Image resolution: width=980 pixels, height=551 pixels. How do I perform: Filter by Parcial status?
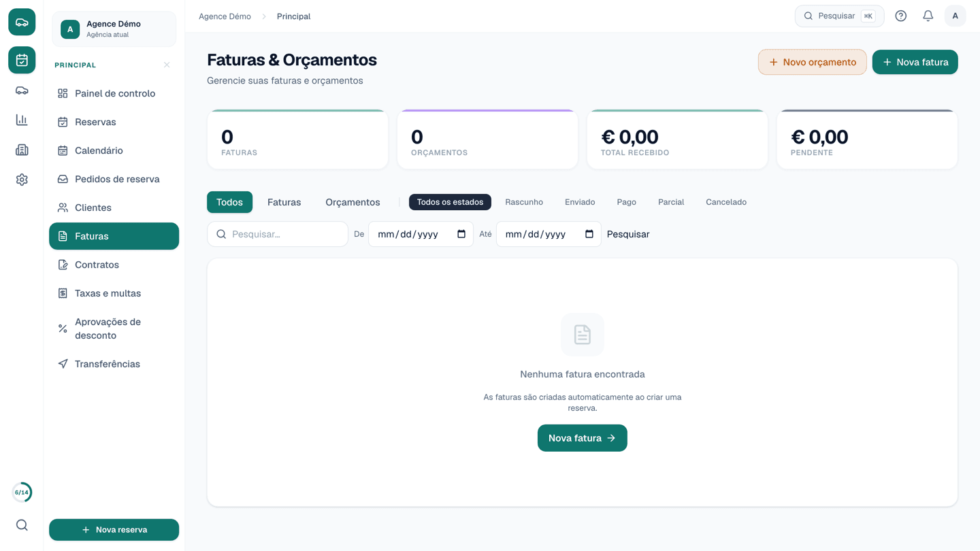(671, 202)
